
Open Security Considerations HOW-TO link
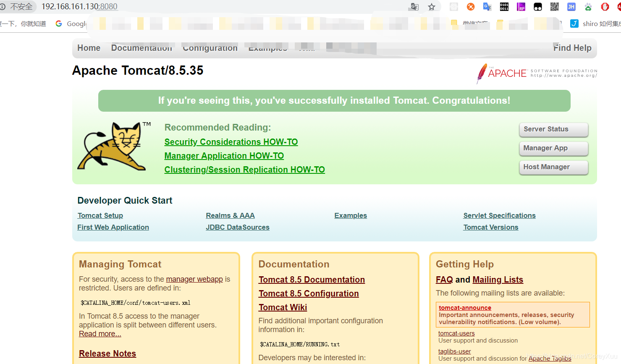(231, 142)
